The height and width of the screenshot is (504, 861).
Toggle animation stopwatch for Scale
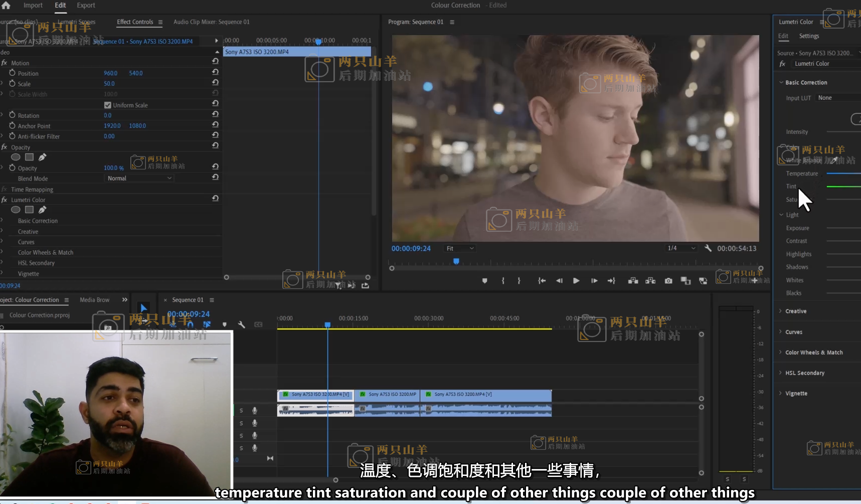pos(12,84)
